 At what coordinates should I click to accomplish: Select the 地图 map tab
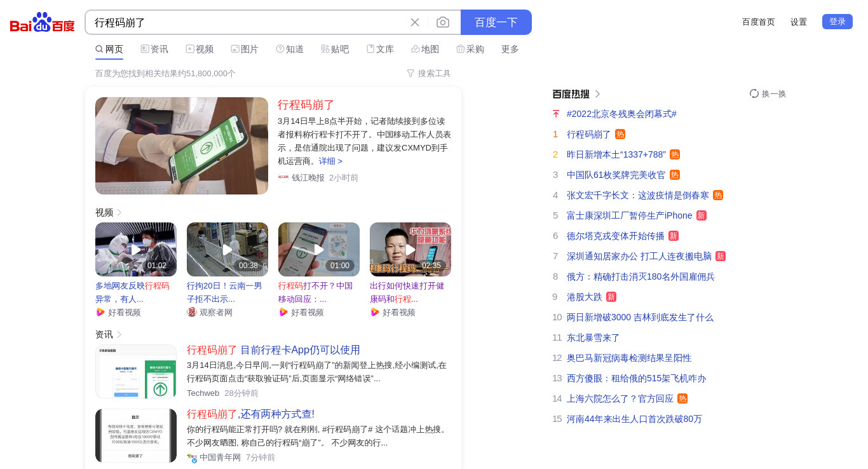pos(425,49)
